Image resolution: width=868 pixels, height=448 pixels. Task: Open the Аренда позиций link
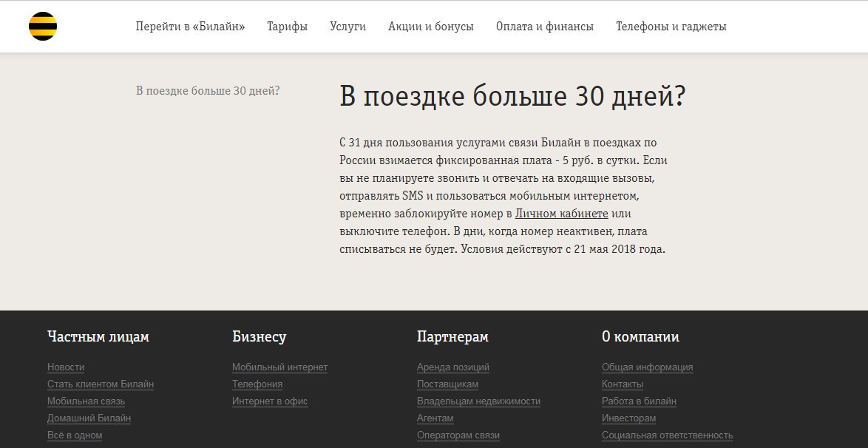(x=452, y=367)
